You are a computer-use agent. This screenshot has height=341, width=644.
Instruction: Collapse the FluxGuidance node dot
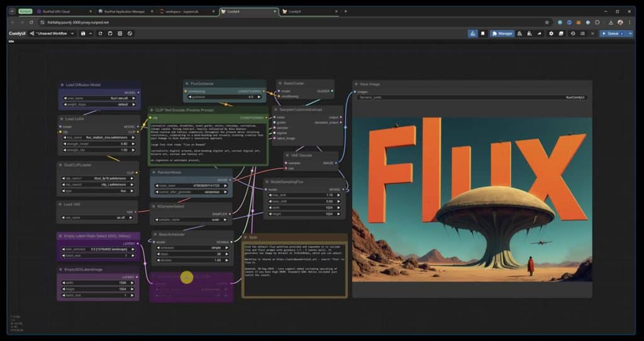pos(186,84)
